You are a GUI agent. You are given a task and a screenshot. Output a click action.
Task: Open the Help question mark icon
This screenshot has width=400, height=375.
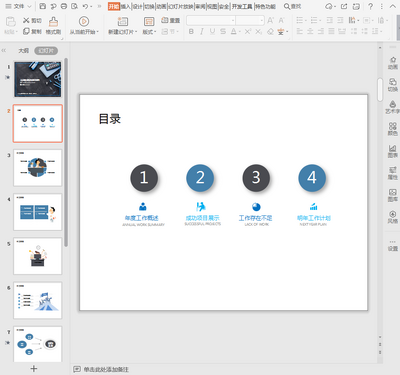pos(370,6)
